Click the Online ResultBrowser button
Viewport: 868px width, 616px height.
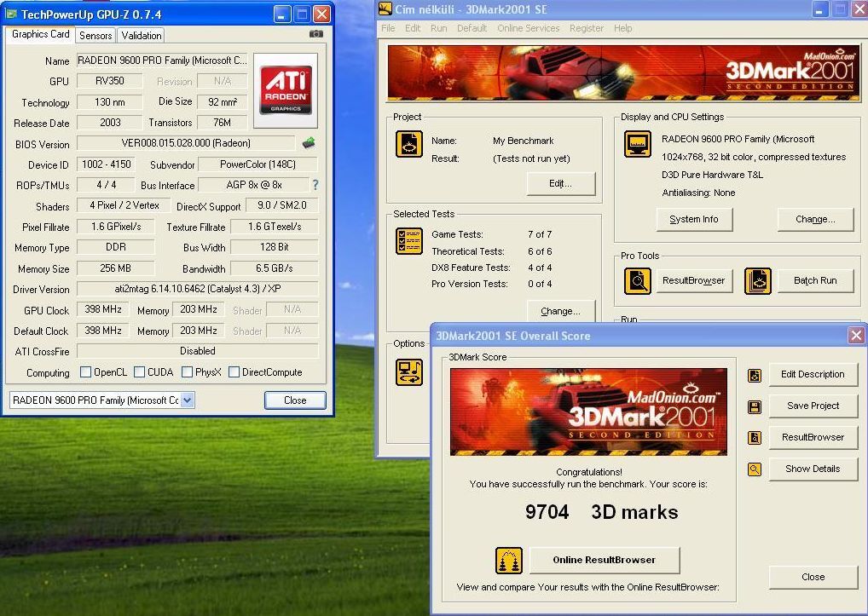[605, 560]
